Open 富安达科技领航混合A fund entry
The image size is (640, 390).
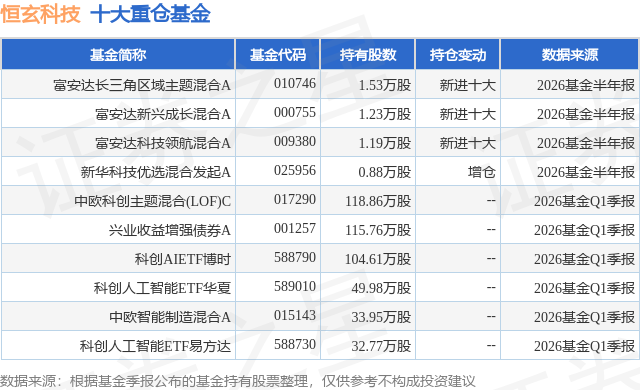pyautogui.click(x=163, y=143)
